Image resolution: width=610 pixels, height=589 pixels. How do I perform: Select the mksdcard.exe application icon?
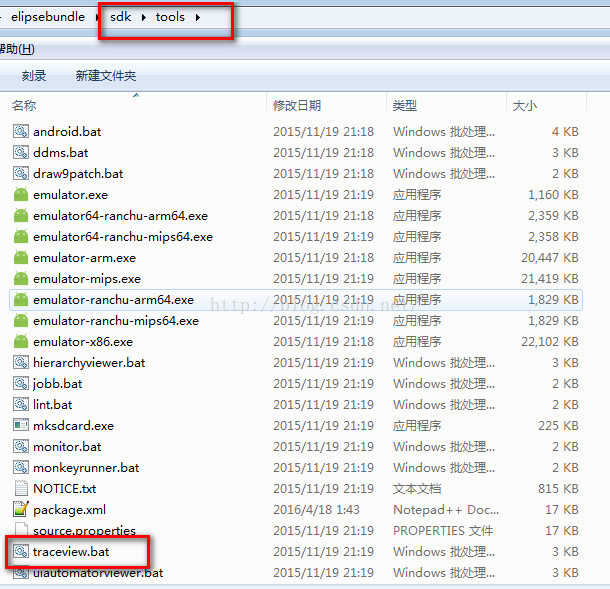21,425
